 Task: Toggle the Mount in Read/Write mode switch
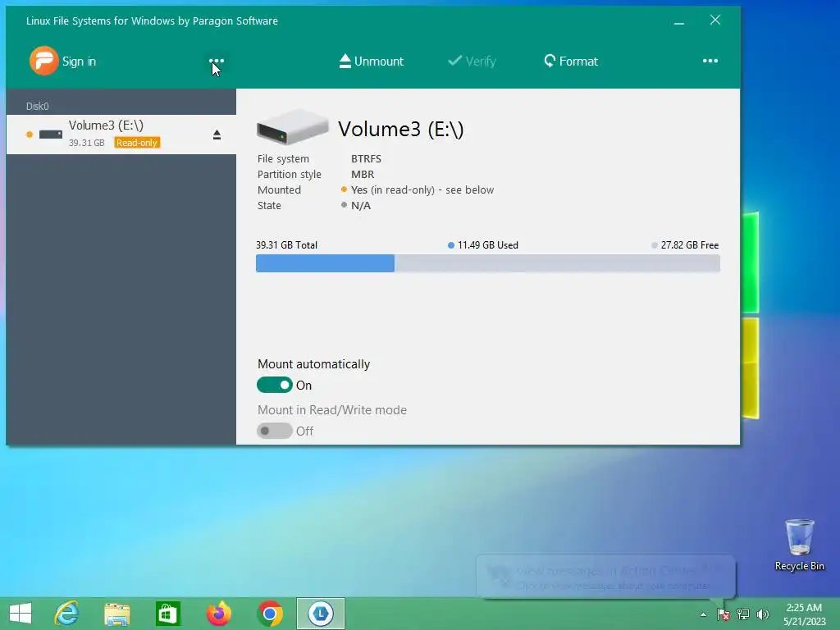(274, 431)
